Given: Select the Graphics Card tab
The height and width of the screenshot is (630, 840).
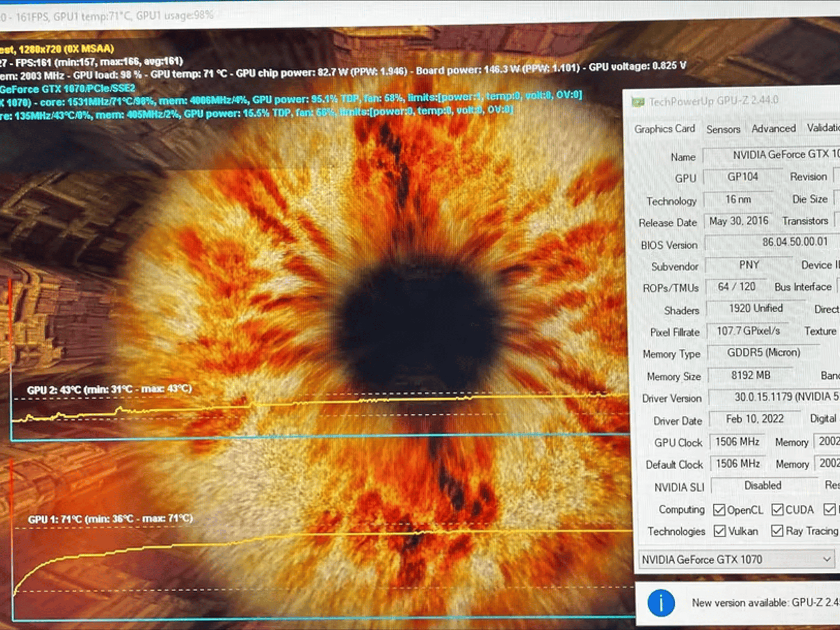Looking at the screenshot, I should point(664,129).
